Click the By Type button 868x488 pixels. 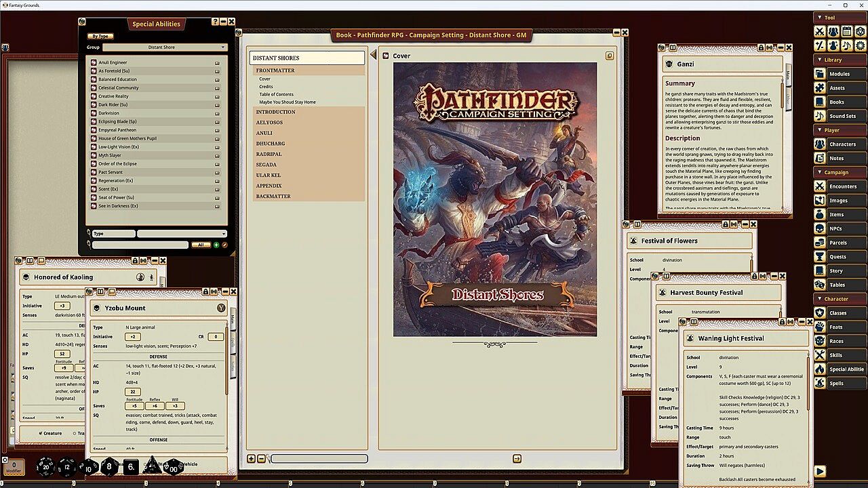(x=100, y=36)
